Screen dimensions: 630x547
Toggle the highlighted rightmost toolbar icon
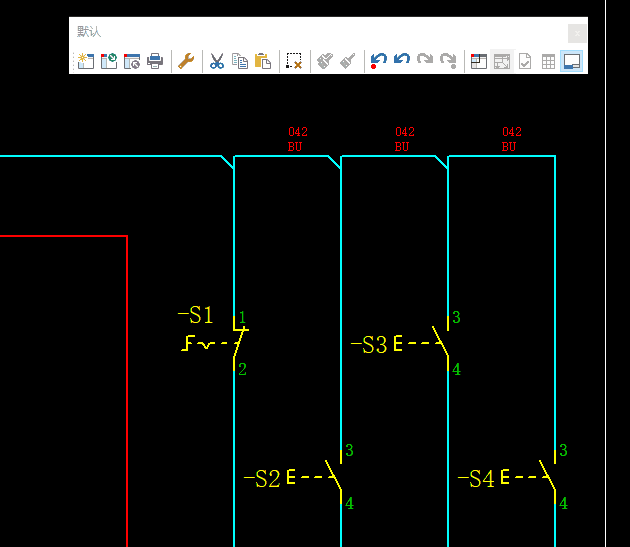point(572,61)
